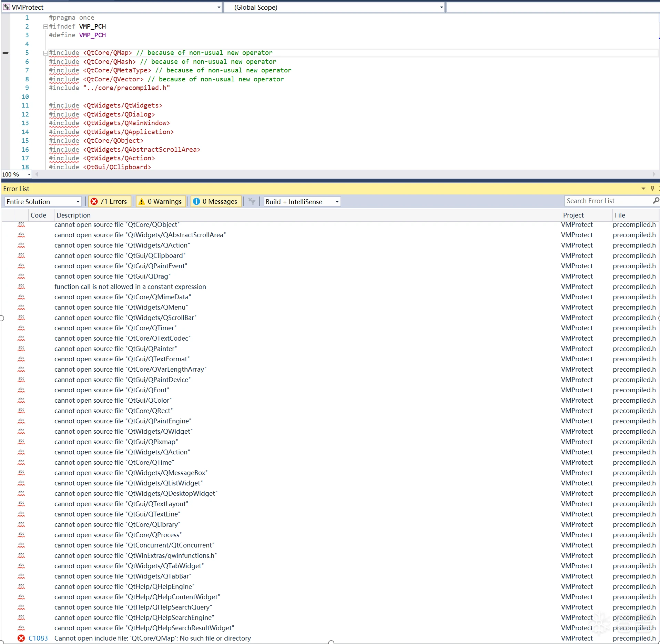Open the Build + IntelliSense dropdown
This screenshot has height=644, width=660.
click(x=302, y=202)
